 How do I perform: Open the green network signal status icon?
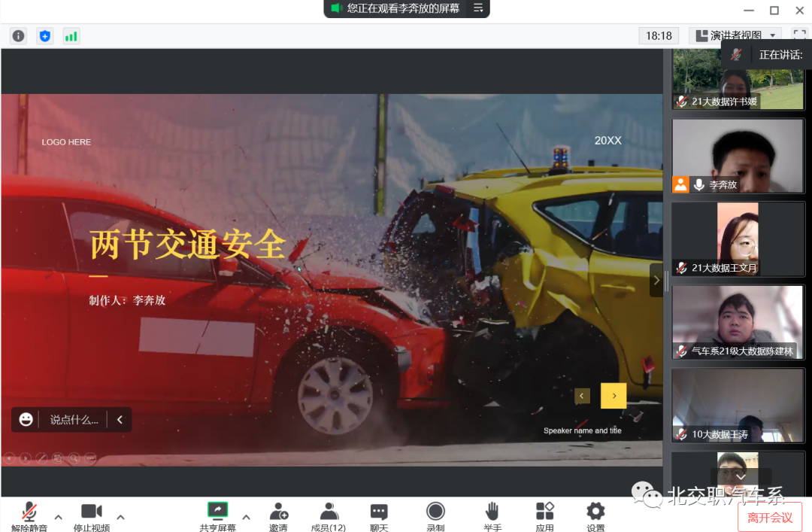71,35
